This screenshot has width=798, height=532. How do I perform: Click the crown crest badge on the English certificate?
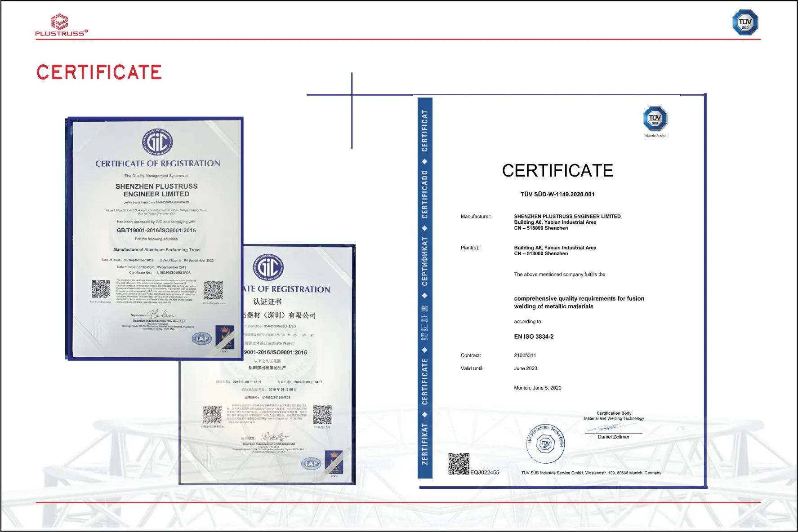(x=225, y=337)
